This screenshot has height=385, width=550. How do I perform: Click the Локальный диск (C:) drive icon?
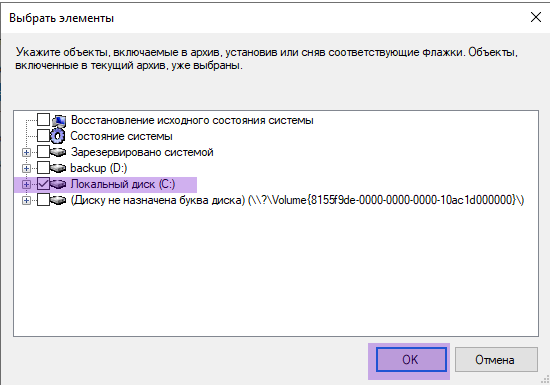pos(58,184)
